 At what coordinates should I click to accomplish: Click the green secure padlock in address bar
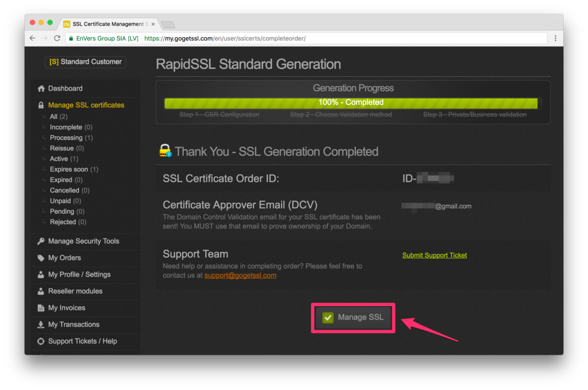click(71, 38)
